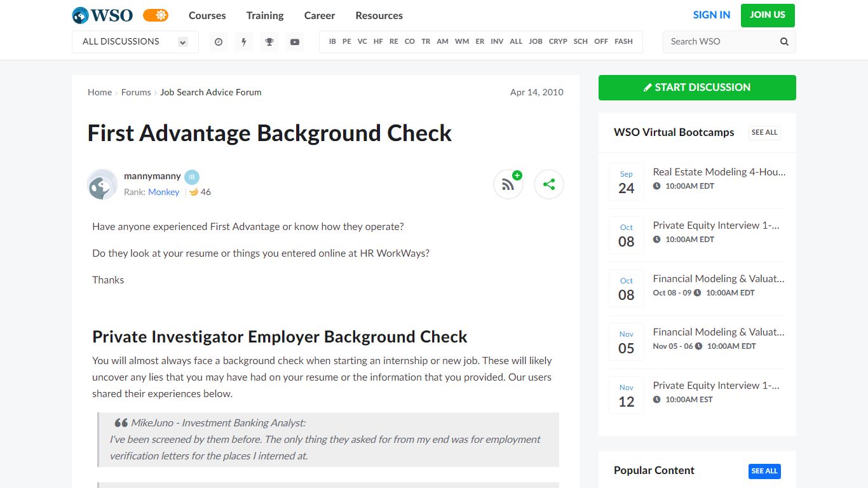Go to Forums breadcrumb
The width and height of the screenshot is (868, 488).
(136, 92)
